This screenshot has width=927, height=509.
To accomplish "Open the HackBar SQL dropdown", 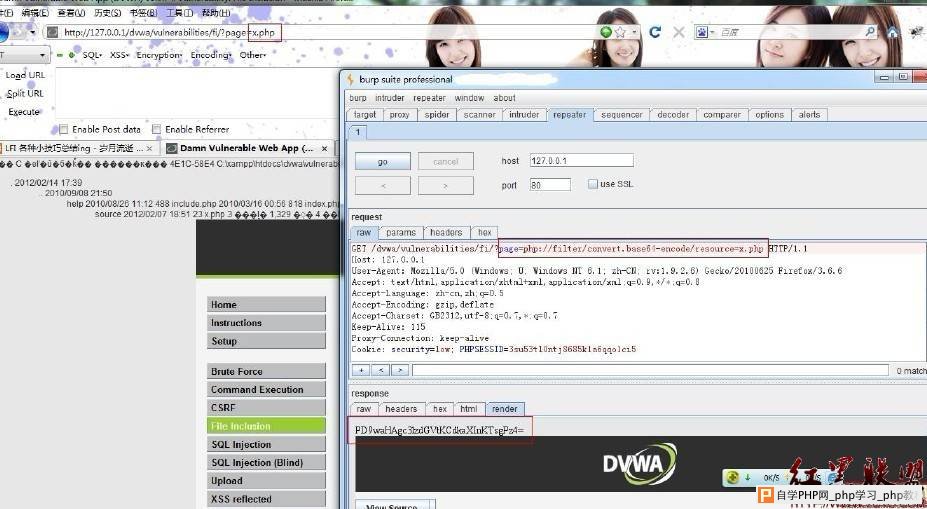I will (x=92, y=55).
